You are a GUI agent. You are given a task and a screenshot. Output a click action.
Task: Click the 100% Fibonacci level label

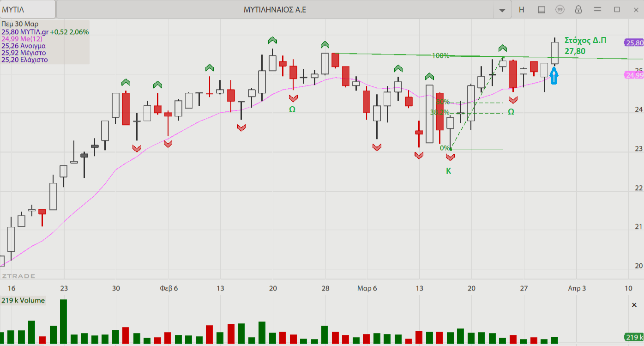pos(440,56)
